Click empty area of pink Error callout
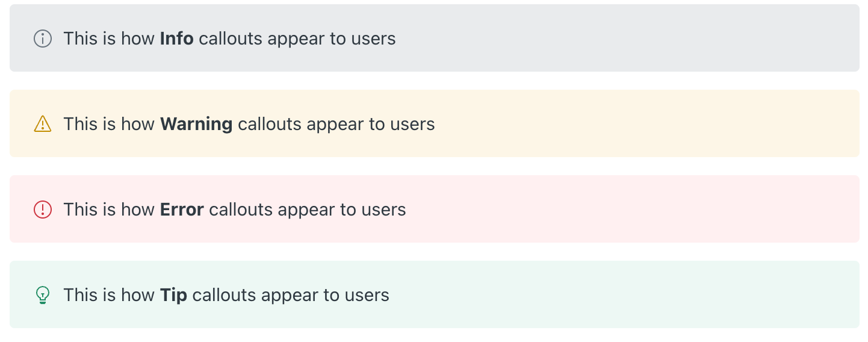Image resolution: width=868 pixels, height=342 pixels. (x=632, y=210)
